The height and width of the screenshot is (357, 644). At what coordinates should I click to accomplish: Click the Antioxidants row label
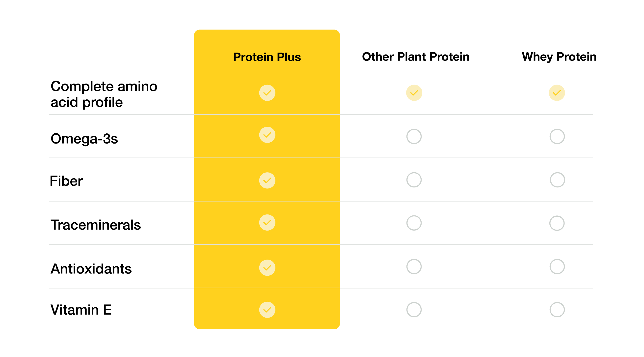[x=91, y=269]
